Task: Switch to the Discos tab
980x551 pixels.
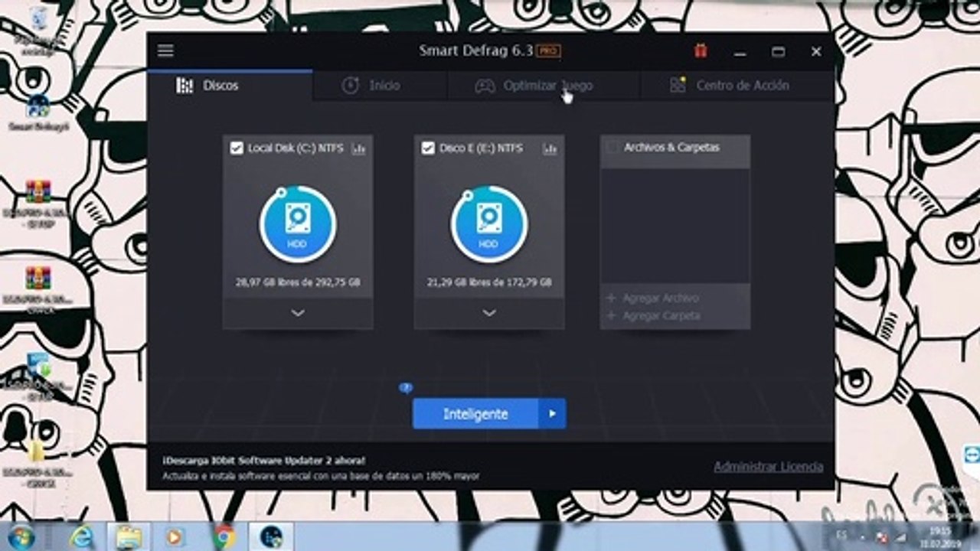Action: (x=230, y=86)
